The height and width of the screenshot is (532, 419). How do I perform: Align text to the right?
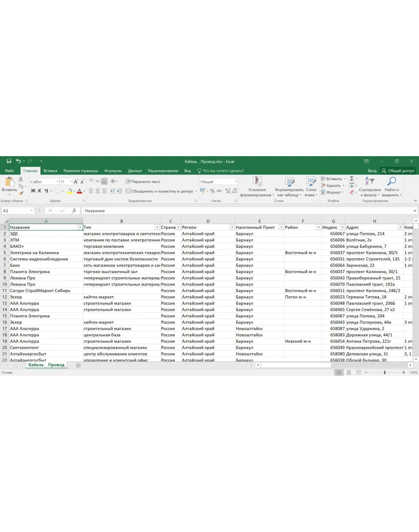(104, 191)
